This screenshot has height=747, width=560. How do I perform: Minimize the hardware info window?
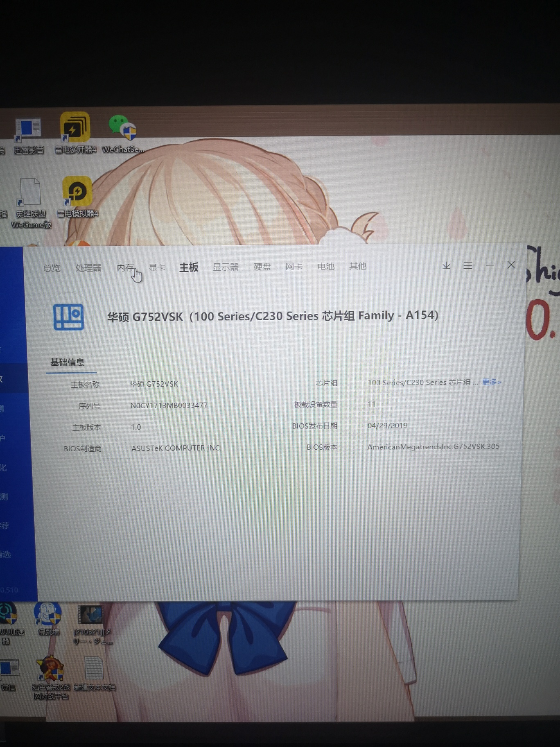(x=490, y=265)
